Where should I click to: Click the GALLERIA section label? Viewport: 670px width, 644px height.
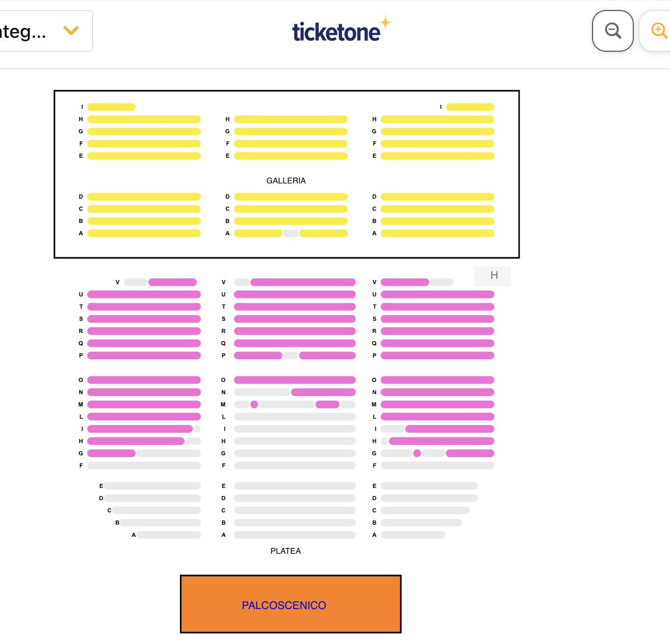286,181
